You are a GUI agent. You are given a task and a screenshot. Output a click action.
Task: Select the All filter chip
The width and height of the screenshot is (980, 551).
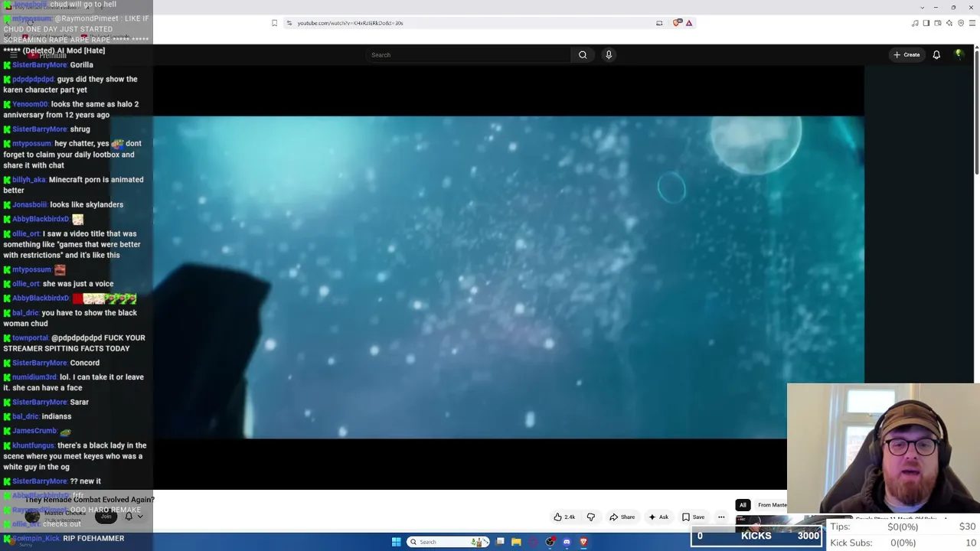(743, 505)
